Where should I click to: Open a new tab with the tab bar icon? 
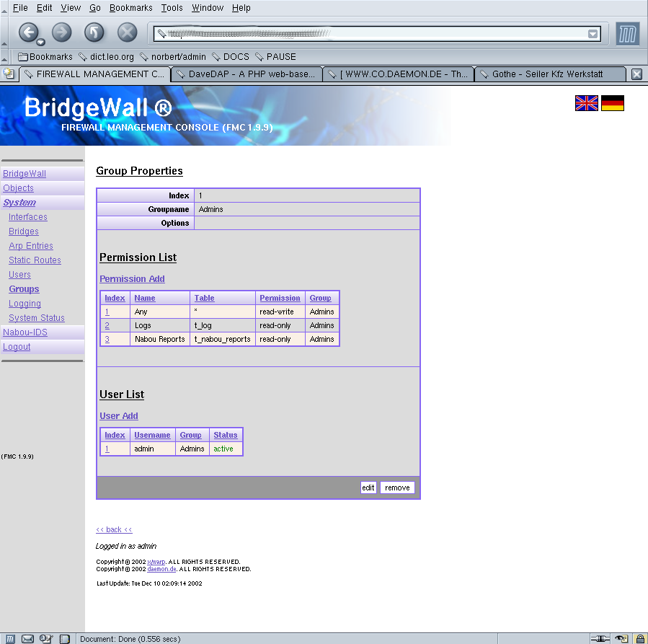pos(8,74)
